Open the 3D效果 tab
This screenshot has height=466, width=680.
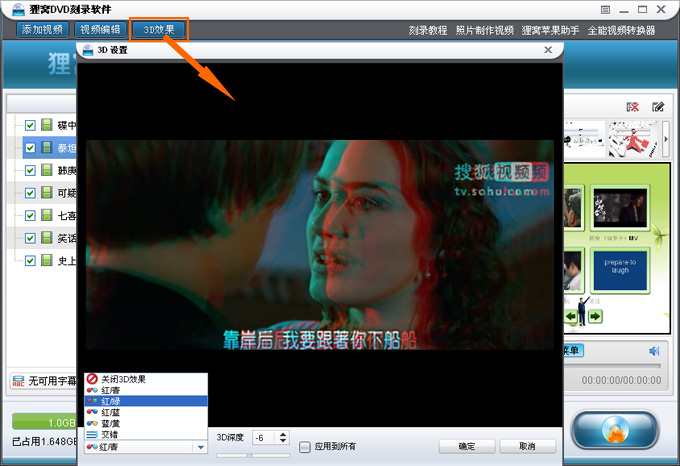159,29
